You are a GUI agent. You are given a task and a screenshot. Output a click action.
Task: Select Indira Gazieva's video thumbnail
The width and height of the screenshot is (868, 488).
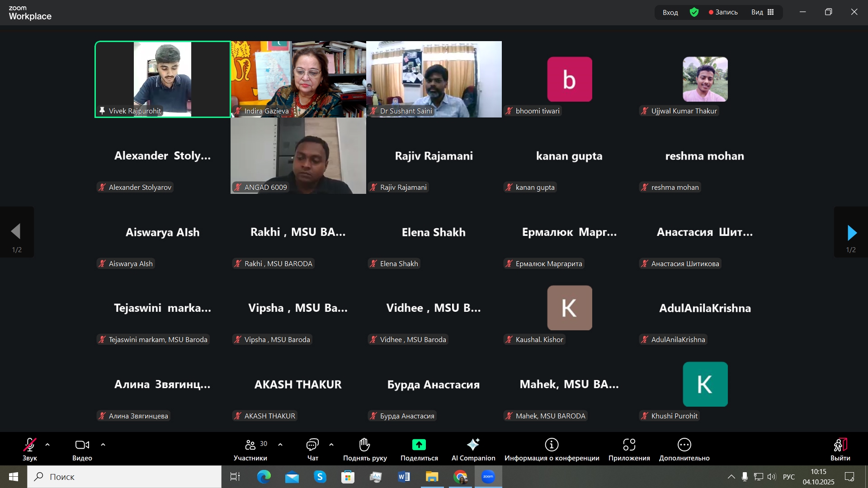298,79
